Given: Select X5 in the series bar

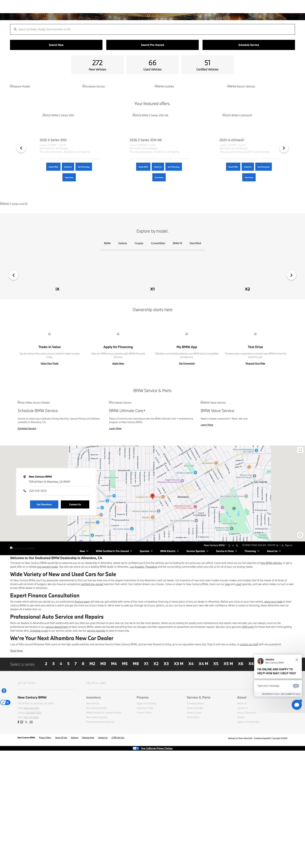Looking at the screenshot, I should [216, 663].
